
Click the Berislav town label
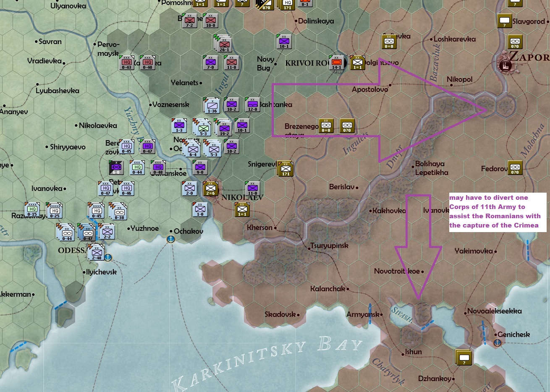(x=342, y=187)
